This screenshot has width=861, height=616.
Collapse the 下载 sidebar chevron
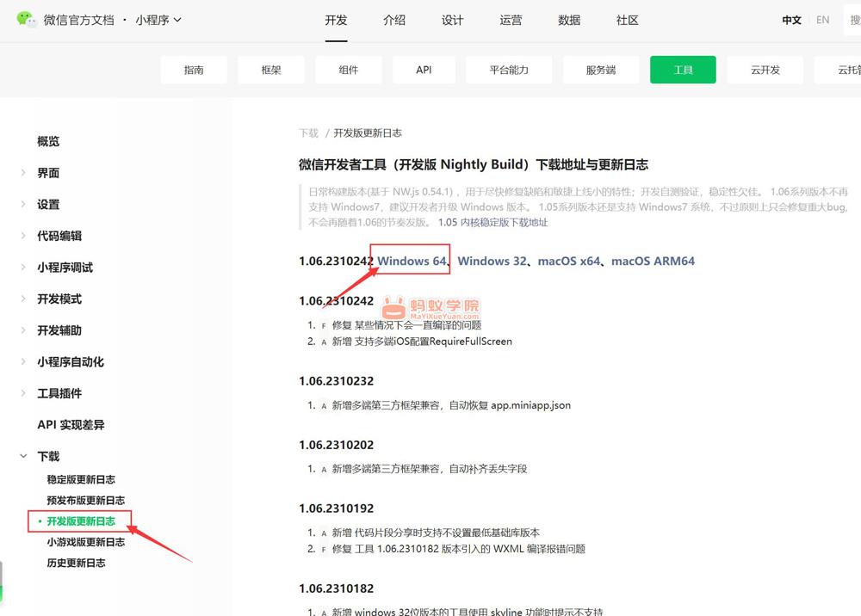pyautogui.click(x=23, y=456)
